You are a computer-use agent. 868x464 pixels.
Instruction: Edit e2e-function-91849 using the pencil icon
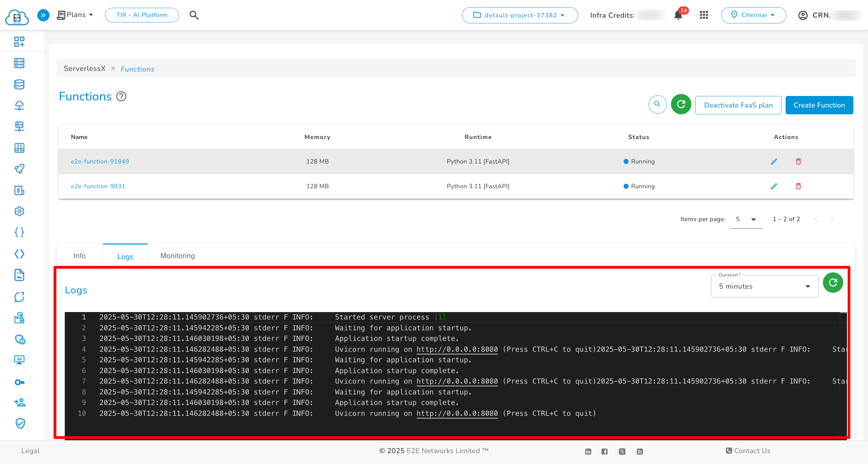(774, 161)
